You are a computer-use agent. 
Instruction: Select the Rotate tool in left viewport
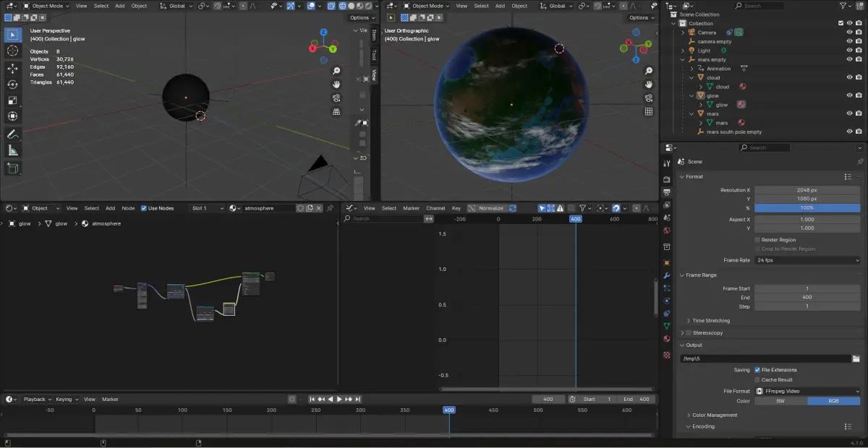click(x=12, y=84)
